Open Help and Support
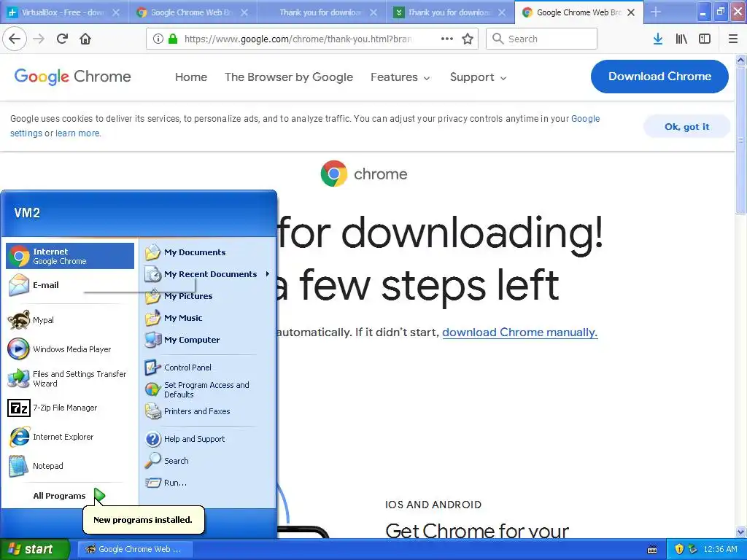Screen dimensions: 747x560 click(208, 439)
